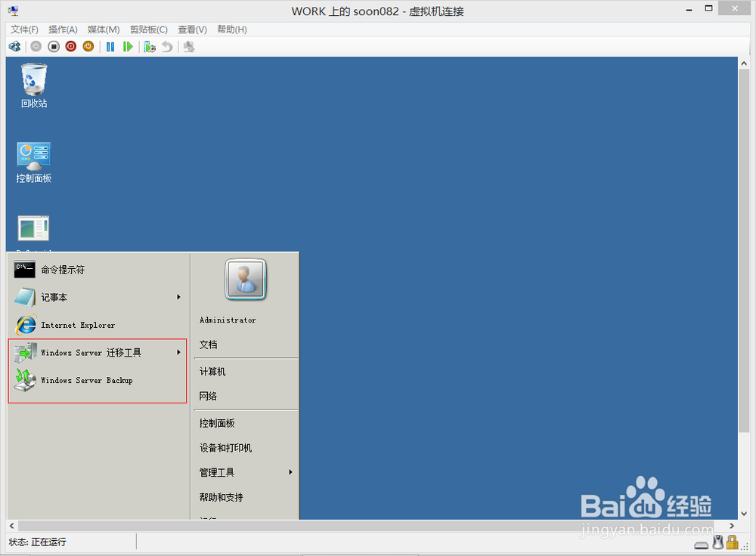The image size is (756, 556).
Task: Create a checkpoint via the toolbar icon
Action: [150, 47]
